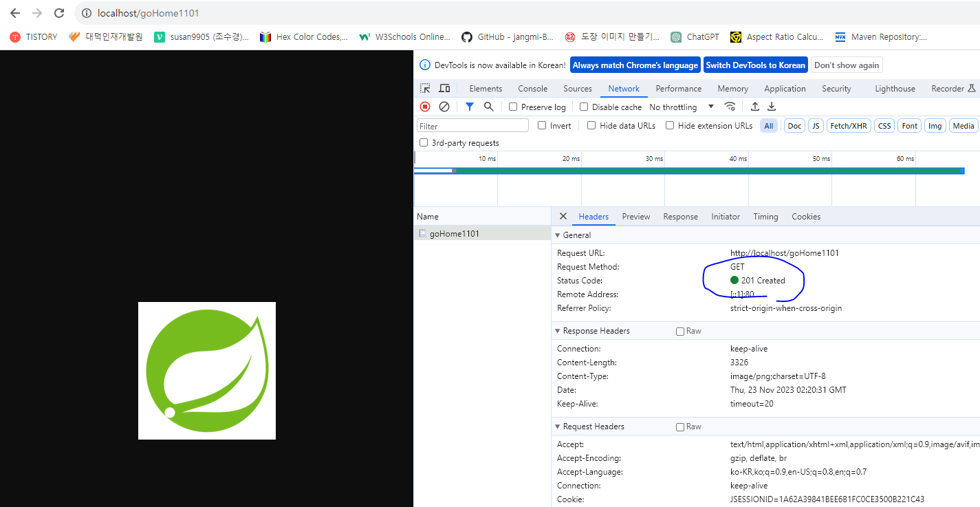This screenshot has width=980, height=507.
Task: Open the ChatGPT bookmark
Action: [x=695, y=37]
